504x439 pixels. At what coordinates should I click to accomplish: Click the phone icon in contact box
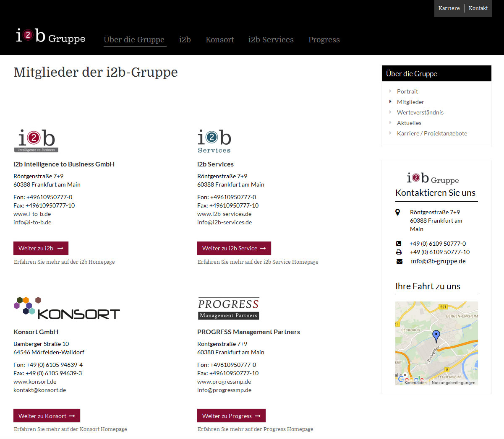(399, 244)
